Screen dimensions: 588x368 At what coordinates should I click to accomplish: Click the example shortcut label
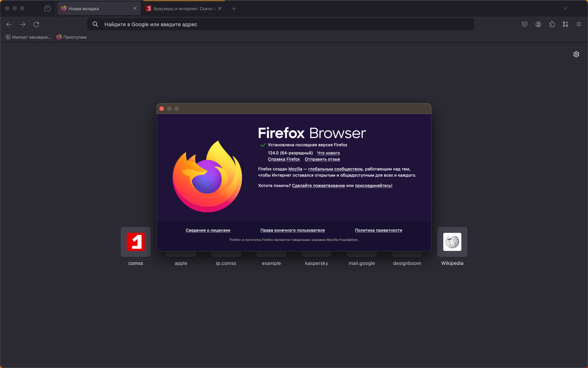[271, 263]
